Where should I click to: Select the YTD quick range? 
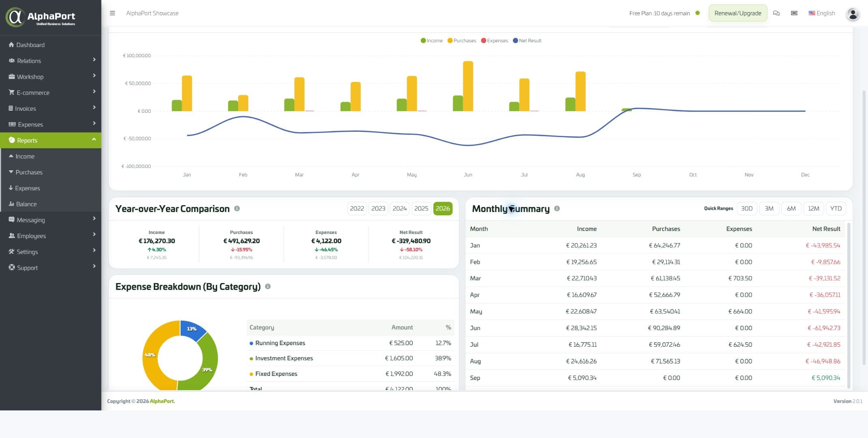[836, 208]
